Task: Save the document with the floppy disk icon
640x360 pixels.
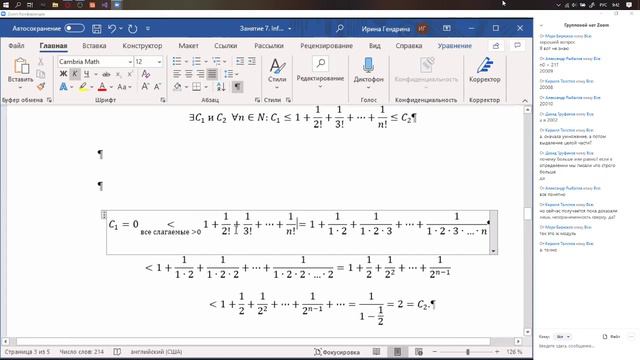Action: pyautogui.click(x=97, y=29)
